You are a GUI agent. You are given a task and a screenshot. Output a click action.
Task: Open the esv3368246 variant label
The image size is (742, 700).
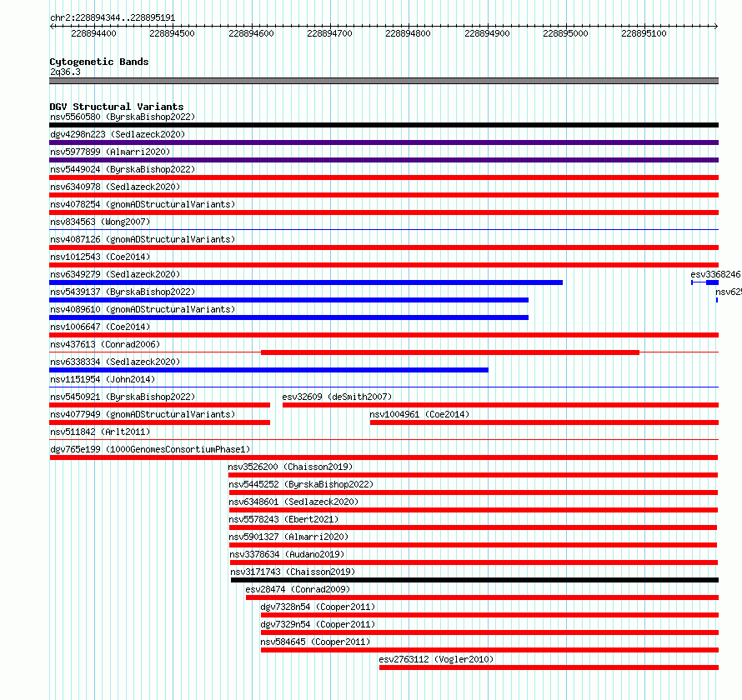(715, 274)
